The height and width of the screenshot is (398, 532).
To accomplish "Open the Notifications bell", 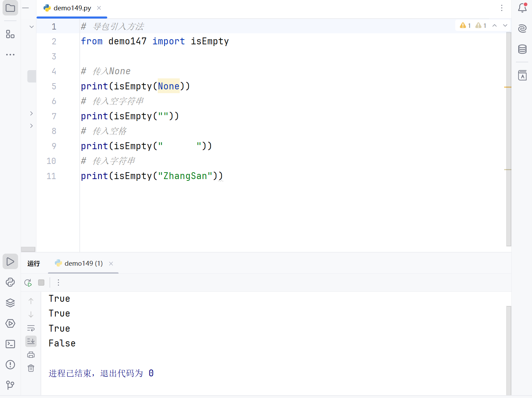I will [522, 8].
